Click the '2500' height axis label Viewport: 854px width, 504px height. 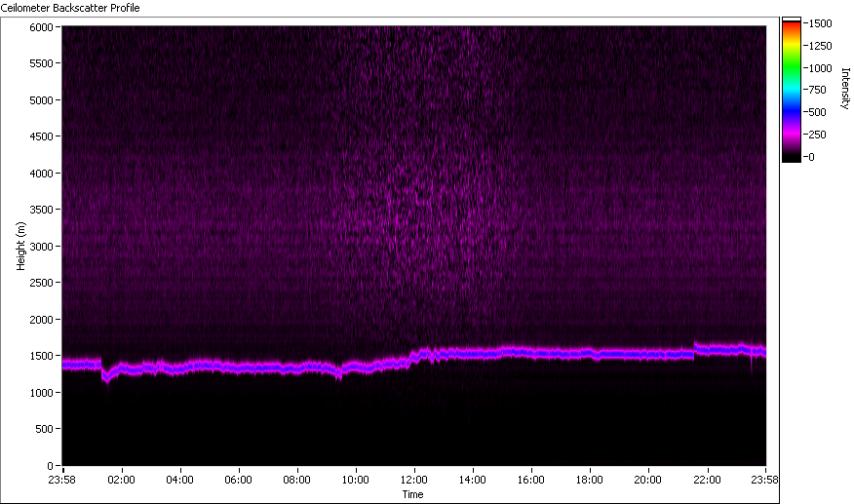41,283
